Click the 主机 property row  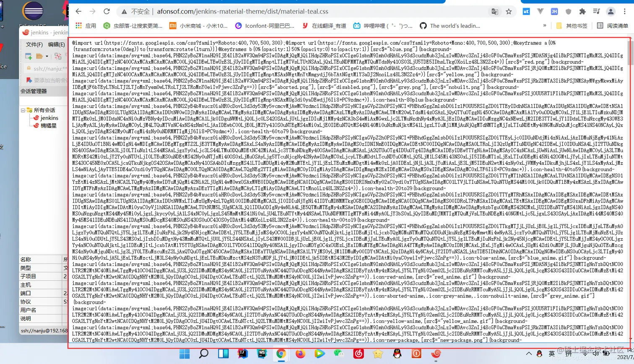pos(44,285)
